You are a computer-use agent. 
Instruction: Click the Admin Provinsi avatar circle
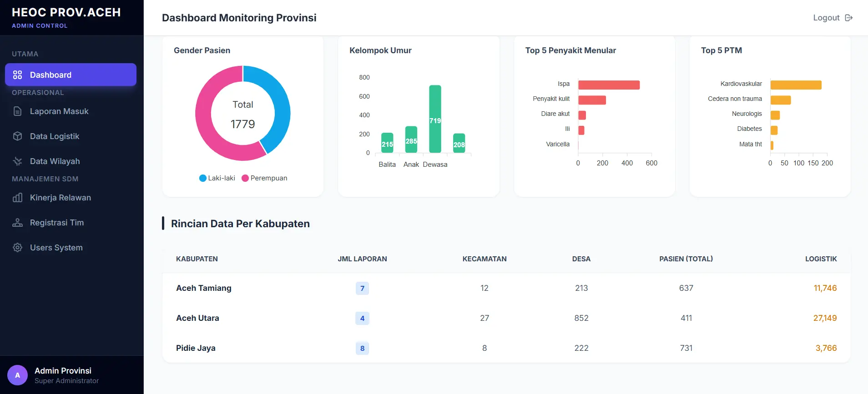coord(17,375)
